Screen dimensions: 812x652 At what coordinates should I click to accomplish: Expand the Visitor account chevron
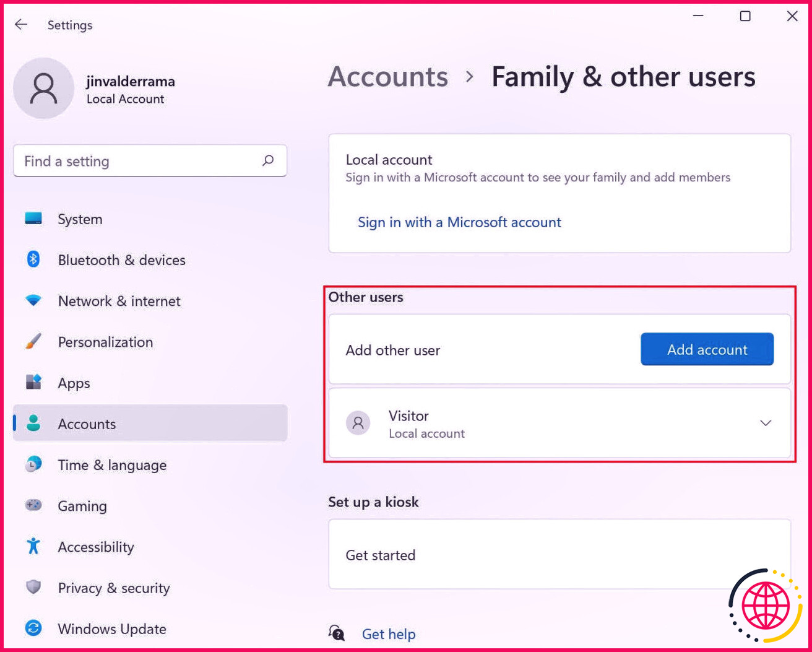click(x=766, y=423)
